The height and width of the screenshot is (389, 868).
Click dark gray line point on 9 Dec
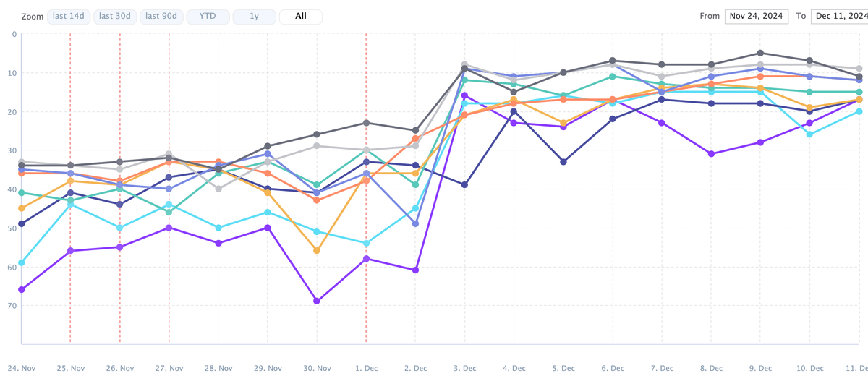pos(760,53)
